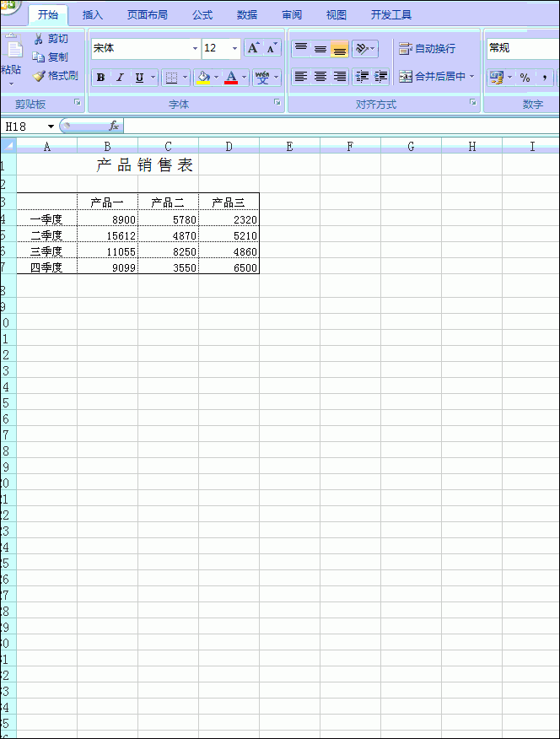560x739 pixels.
Task: Apply red font color A
Action: (231, 78)
